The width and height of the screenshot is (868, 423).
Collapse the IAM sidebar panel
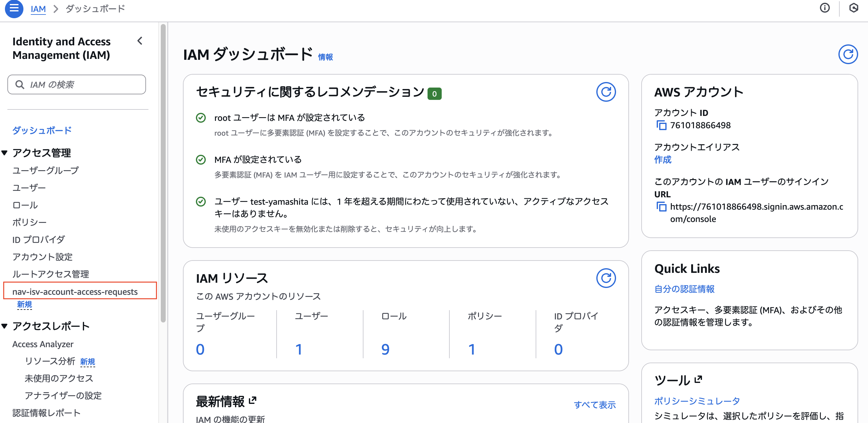(140, 41)
